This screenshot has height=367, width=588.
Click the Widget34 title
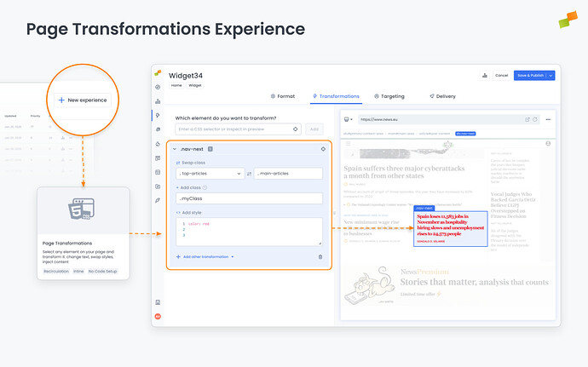[186, 75]
